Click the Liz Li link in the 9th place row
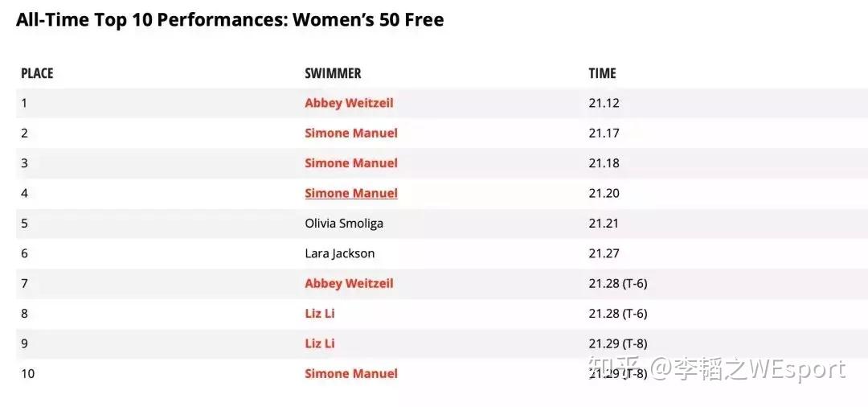The image size is (868, 407). click(x=320, y=343)
